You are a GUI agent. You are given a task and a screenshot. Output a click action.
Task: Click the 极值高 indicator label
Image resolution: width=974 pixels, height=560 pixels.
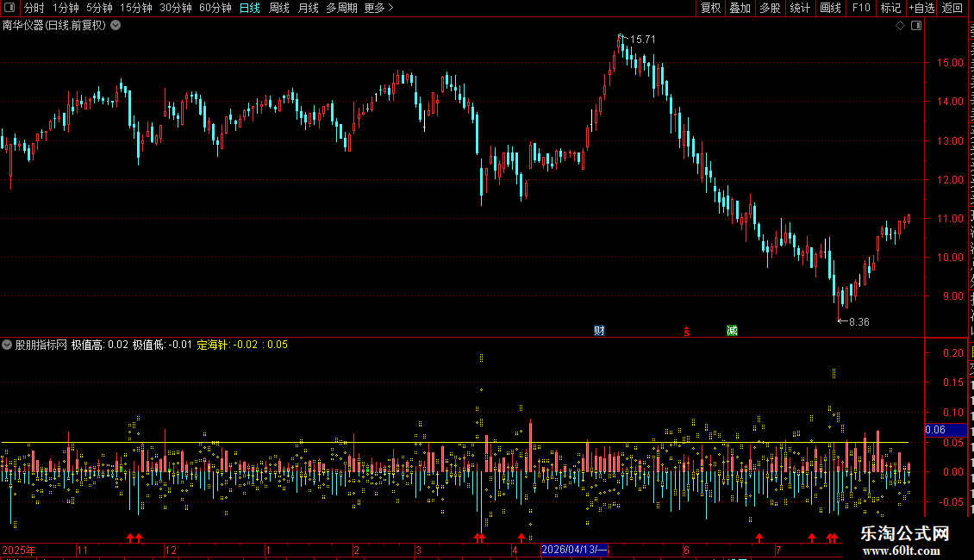(x=100, y=345)
